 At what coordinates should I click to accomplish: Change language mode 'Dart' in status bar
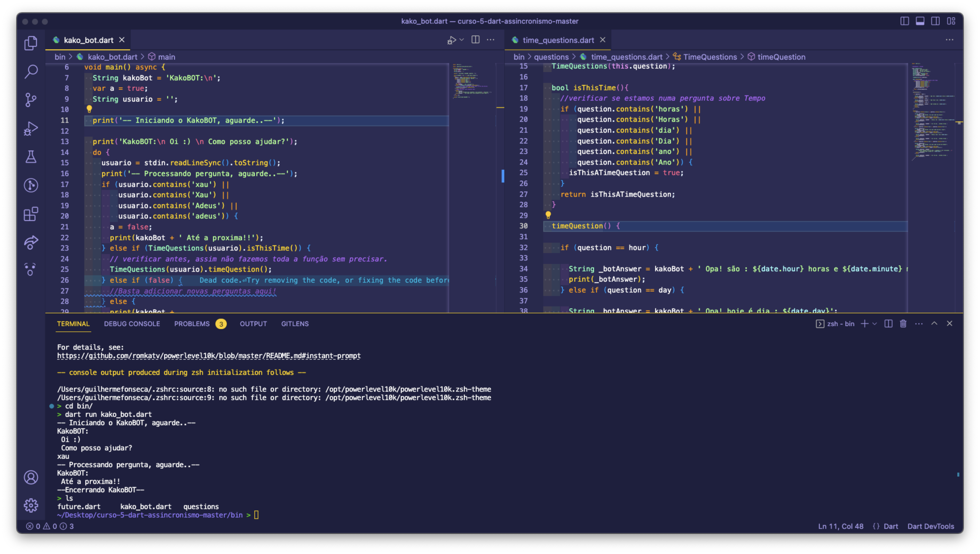pos(891,526)
